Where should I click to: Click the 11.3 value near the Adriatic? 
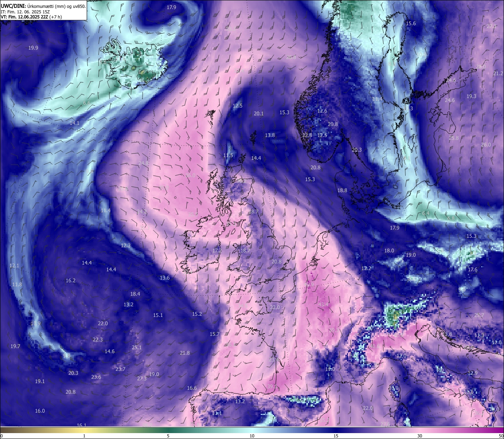click(x=479, y=335)
